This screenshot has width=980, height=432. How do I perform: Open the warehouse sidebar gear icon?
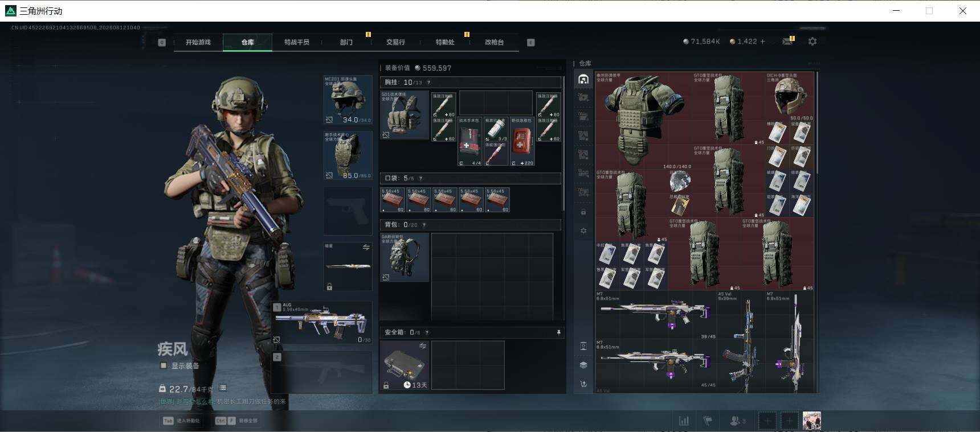(x=583, y=231)
